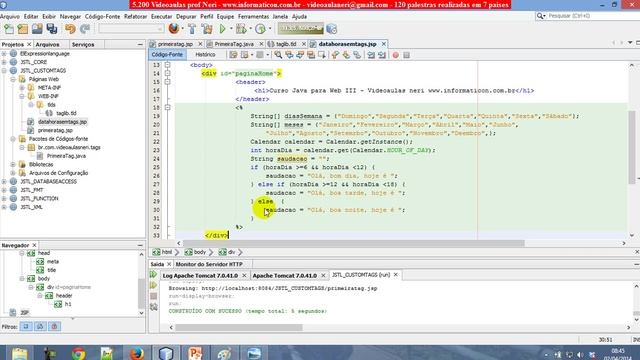
Task: Click the Stop square icon in output
Action: (153, 296)
